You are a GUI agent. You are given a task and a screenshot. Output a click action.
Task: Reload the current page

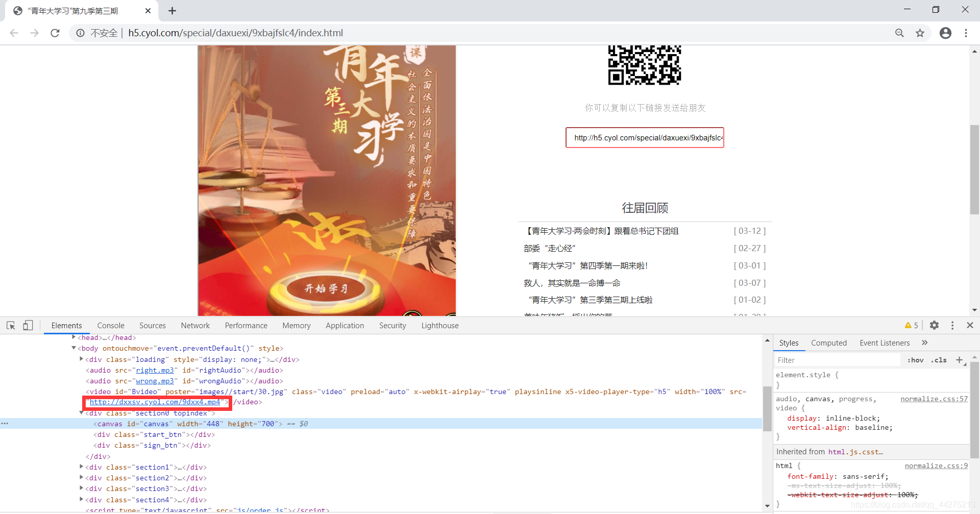(x=55, y=33)
